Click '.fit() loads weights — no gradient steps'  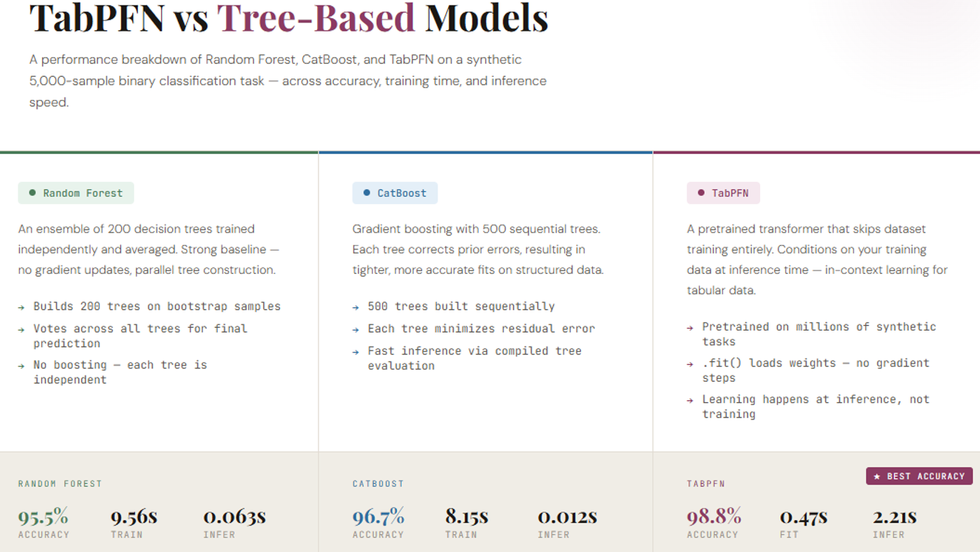pyautogui.click(x=816, y=371)
